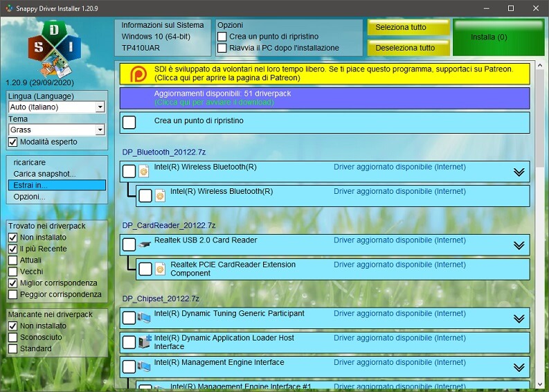
Task: Enable Riavvia il PC dopo l'installazione
Action: 222,48
